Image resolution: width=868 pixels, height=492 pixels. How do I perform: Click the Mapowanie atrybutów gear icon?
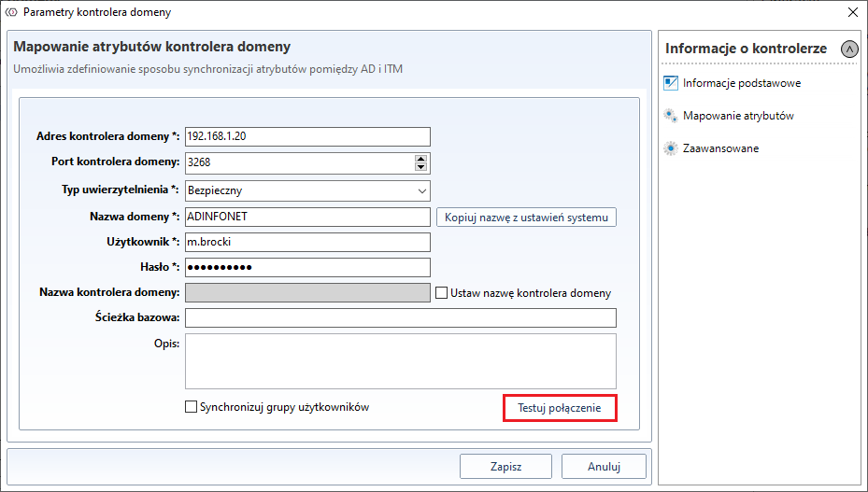[x=670, y=116]
